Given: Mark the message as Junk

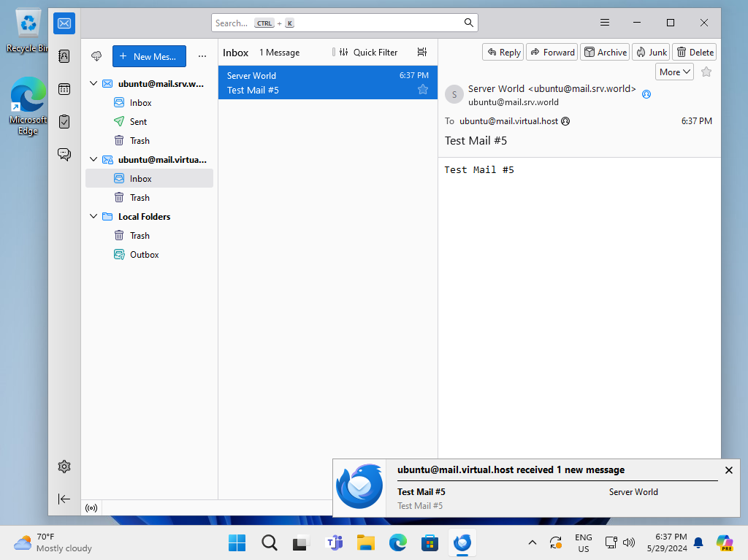Looking at the screenshot, I should pos(651,52).
